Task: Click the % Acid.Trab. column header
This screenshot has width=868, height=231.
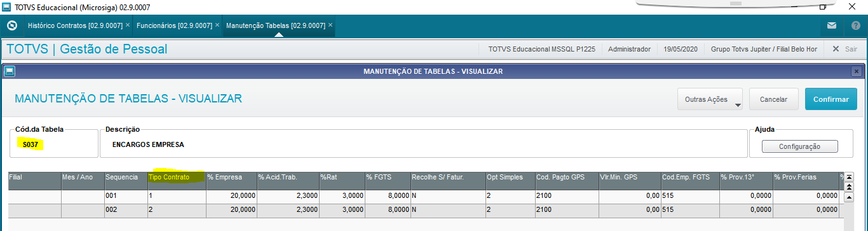Action: [x=288, y=180]
